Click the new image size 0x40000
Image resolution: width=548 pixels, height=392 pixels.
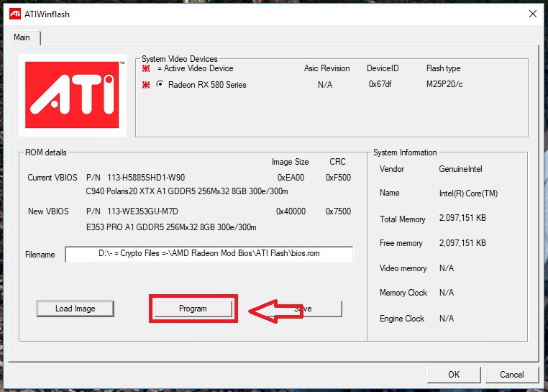291,211
